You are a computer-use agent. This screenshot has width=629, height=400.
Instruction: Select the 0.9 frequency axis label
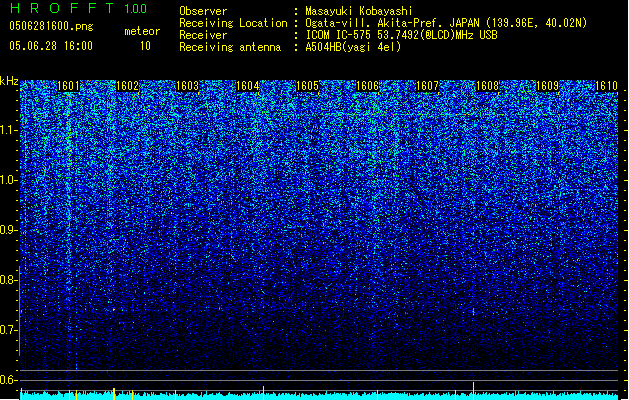coord(8,230)
